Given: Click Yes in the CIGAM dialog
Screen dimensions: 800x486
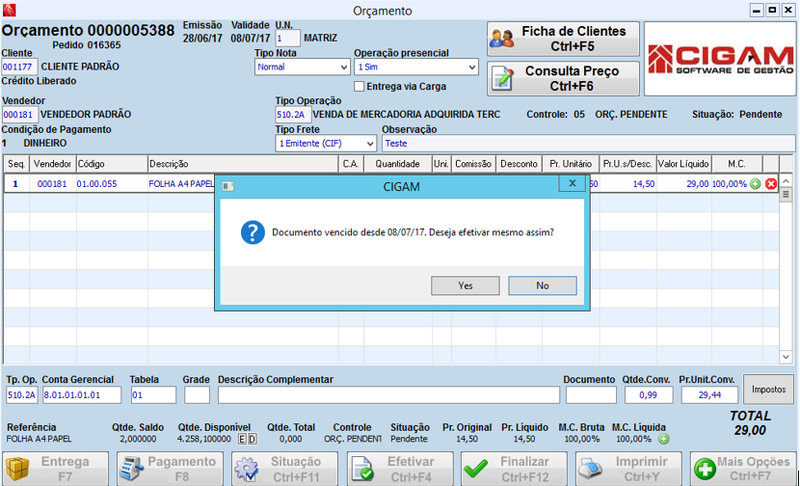Looking at the screenshot, I should coord(465,286).
